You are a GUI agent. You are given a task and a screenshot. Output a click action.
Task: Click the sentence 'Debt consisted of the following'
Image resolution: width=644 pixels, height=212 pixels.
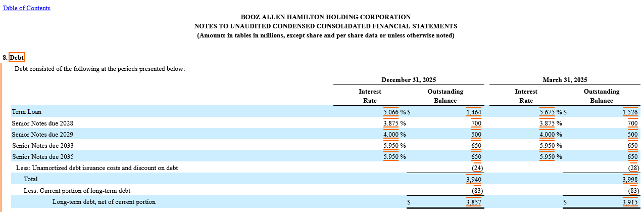pos(100,69)
